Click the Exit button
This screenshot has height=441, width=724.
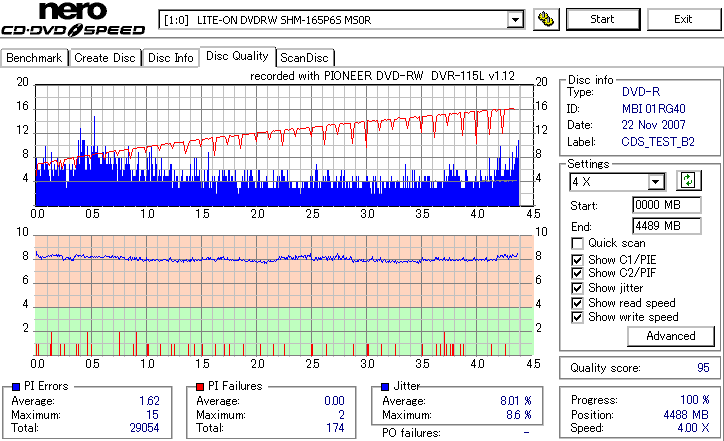[x=683, y=19]
